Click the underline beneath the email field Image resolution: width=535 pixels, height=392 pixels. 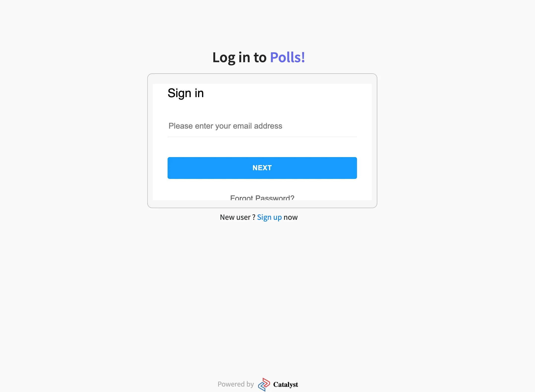pos(262,137)
